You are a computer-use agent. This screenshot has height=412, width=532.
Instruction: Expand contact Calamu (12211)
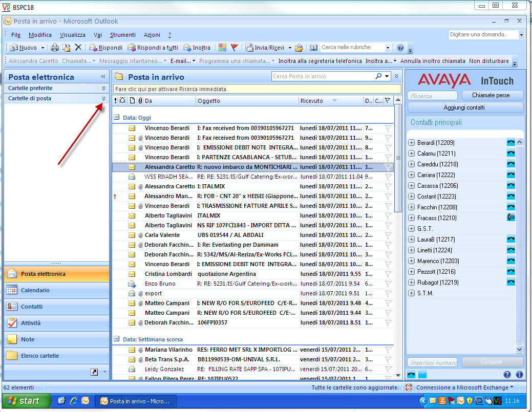(x=411, y=153)
